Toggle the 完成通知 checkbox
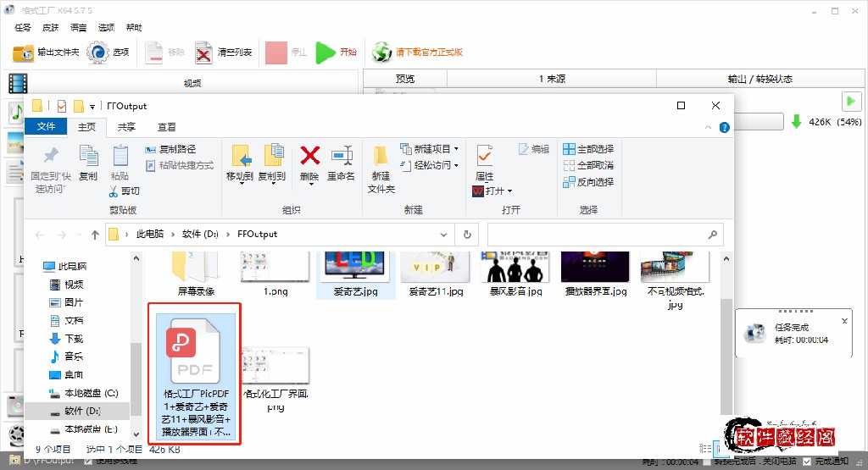Viewport: 868px width, 470px height. (x=807, y=462)
